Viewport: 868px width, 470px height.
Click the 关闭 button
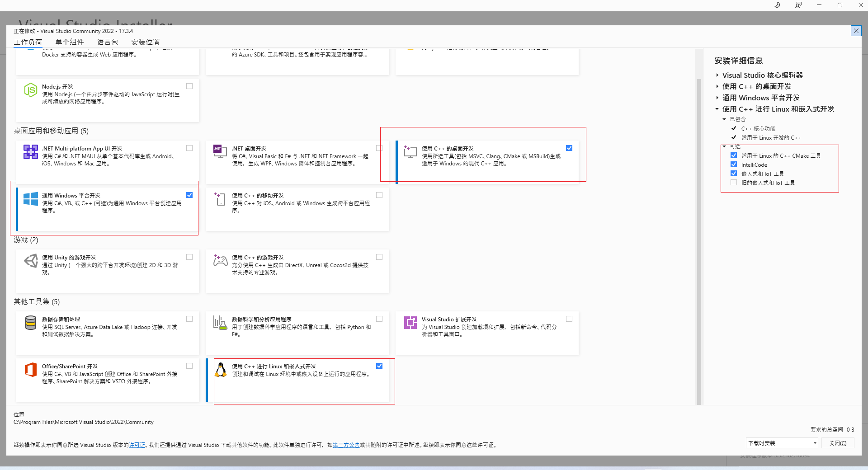(838, 443)
